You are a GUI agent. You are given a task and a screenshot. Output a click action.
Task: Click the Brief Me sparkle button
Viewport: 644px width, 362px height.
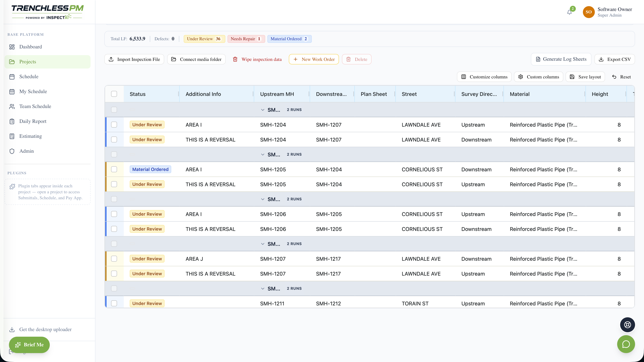click(x=29, y=344)
